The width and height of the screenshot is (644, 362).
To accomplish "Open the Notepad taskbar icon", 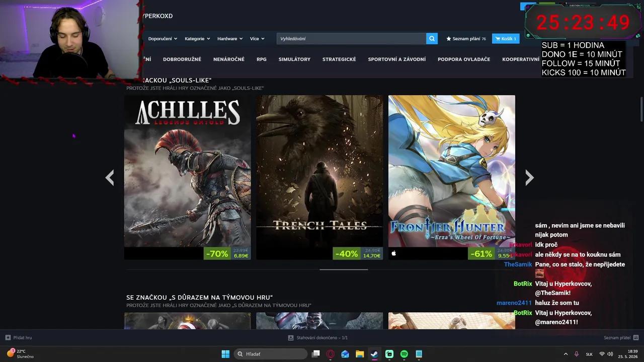I will point(419,354).
